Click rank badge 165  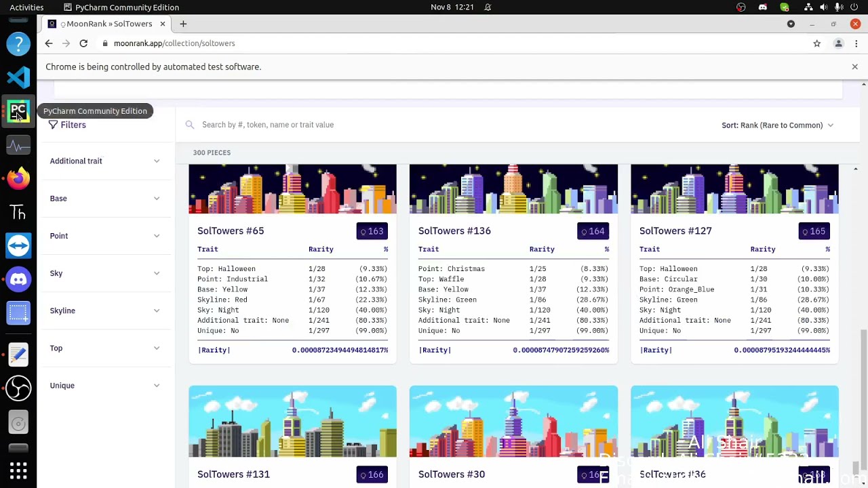coord(814,231)
